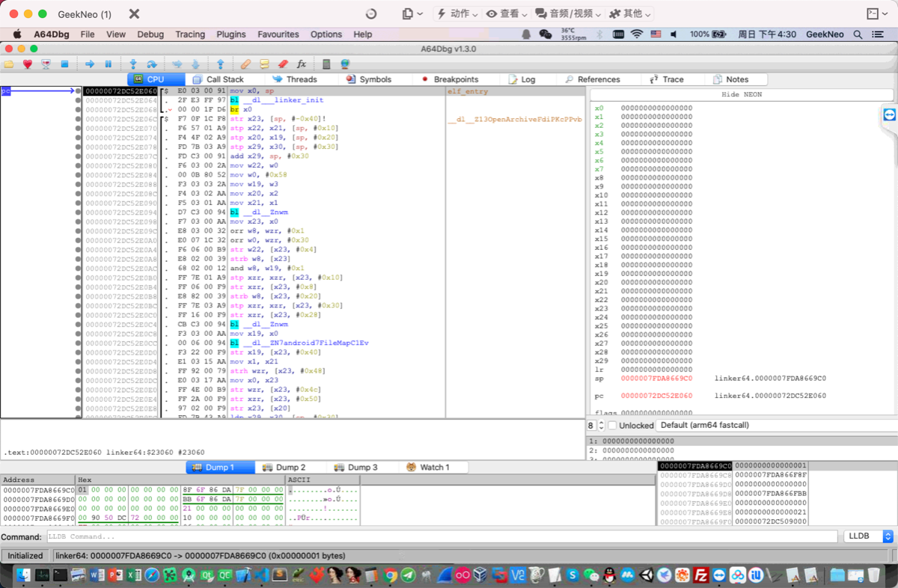Pause execution with the pause icon
Screen dimensions: 898x588
click(x=109, y=64)
